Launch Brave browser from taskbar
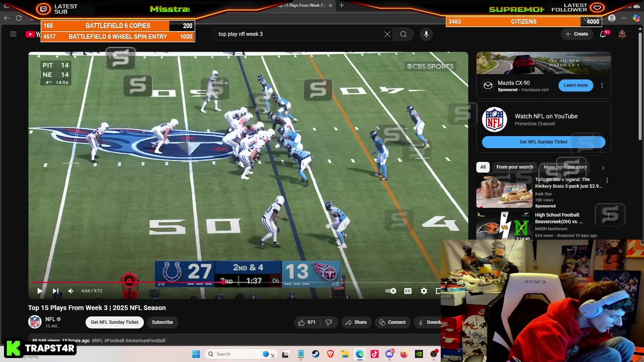 pyautogui.click(x=331, y=354)
